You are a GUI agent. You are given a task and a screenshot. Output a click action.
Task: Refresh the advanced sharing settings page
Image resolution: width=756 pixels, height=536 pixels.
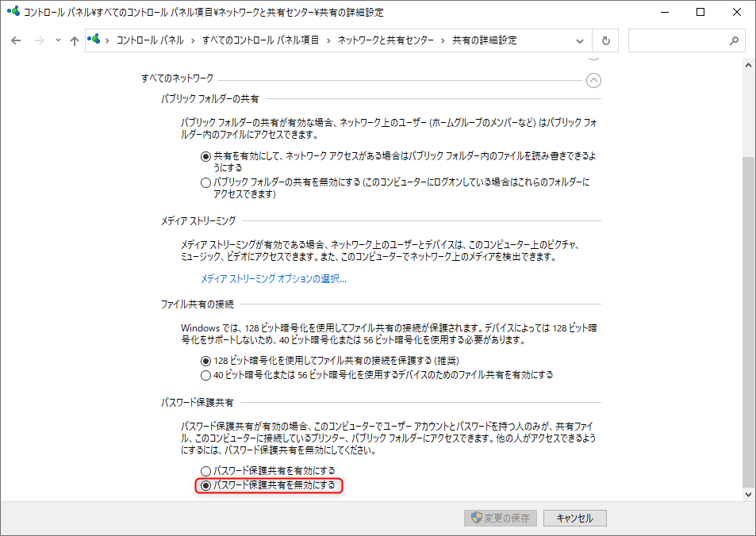(605, 41)
